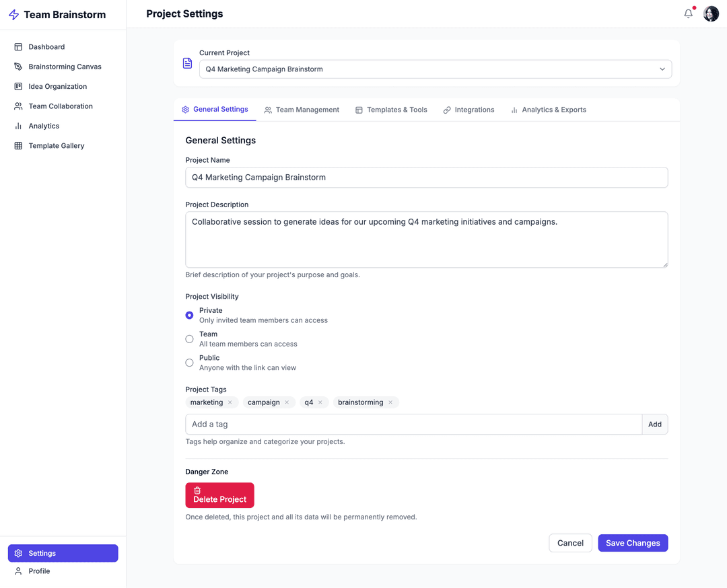The height and width of the screenshot is (588, 727).
Task: Click the Project Name text field
Action: (x=426, y=178)
